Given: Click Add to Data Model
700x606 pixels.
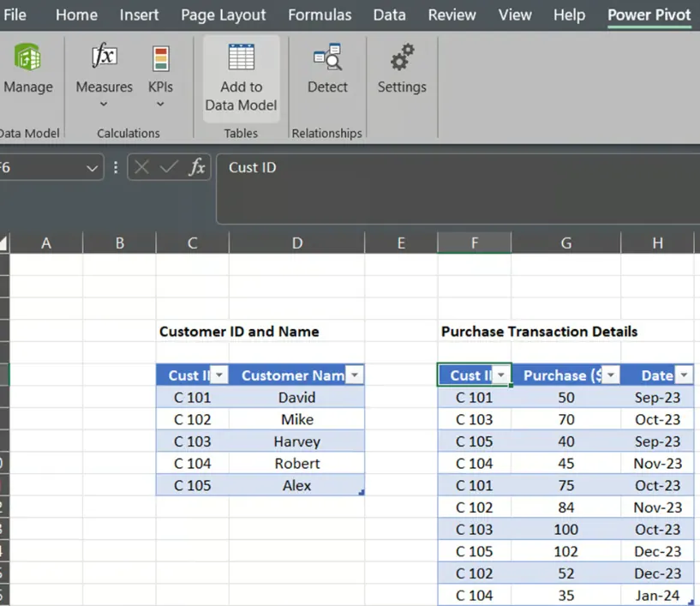Looking at the screenshot, I should 240,77.
